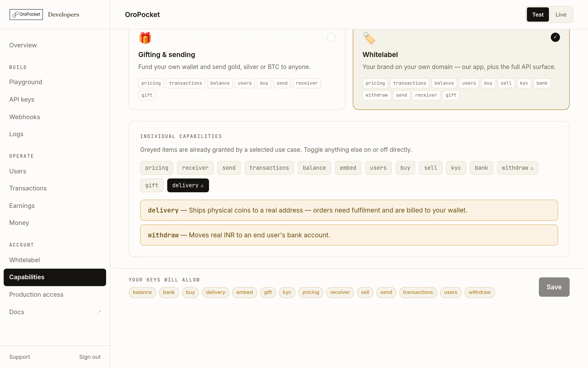Click the gift box icon on Gifting card
The width and height of the screenshot is (588, 368).
click(145, 38)
